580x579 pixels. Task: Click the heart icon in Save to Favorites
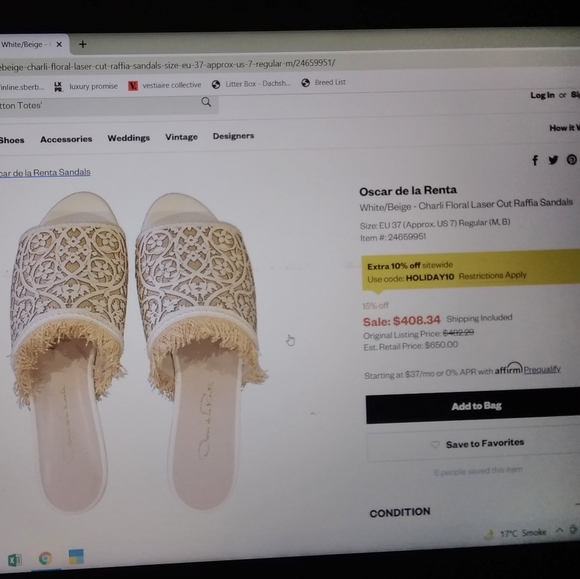435,444
